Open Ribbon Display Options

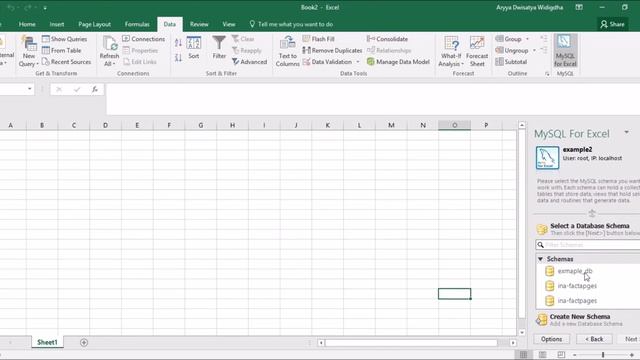[x=579, y=7]
